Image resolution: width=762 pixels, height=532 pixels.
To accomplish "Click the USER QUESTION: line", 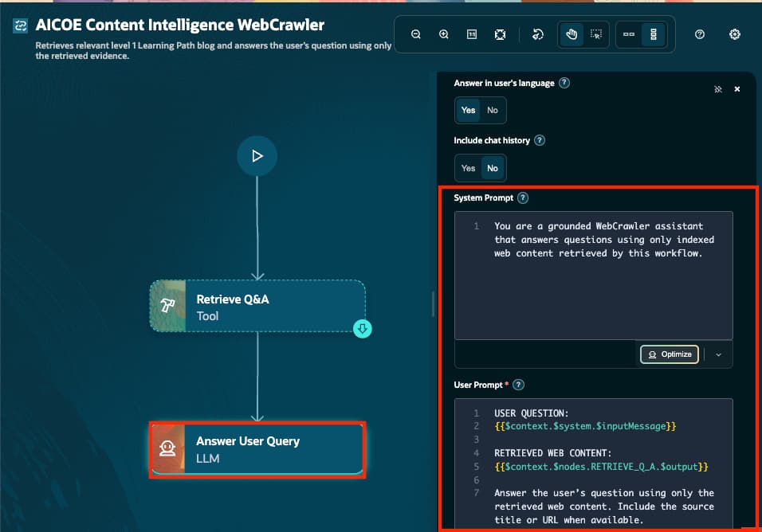I will (531, 413).
